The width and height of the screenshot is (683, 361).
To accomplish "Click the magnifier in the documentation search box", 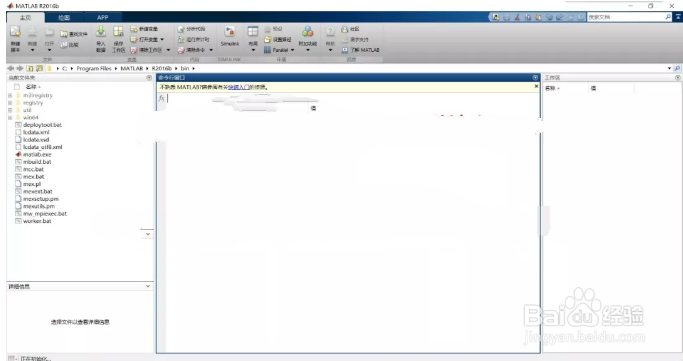I will pyautogui.click(x=668, y=17).
